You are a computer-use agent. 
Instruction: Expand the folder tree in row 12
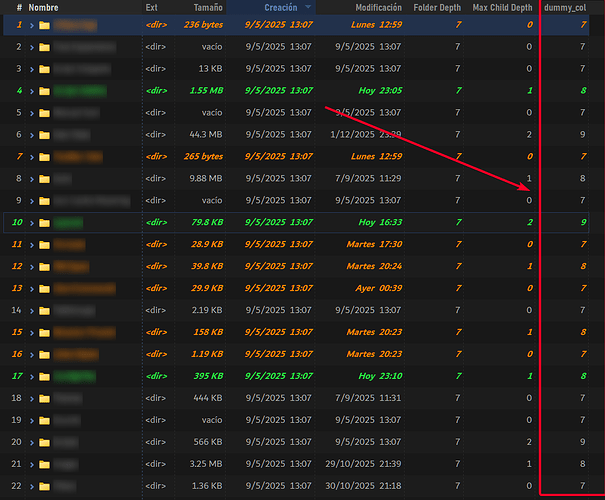pos(31,266)
